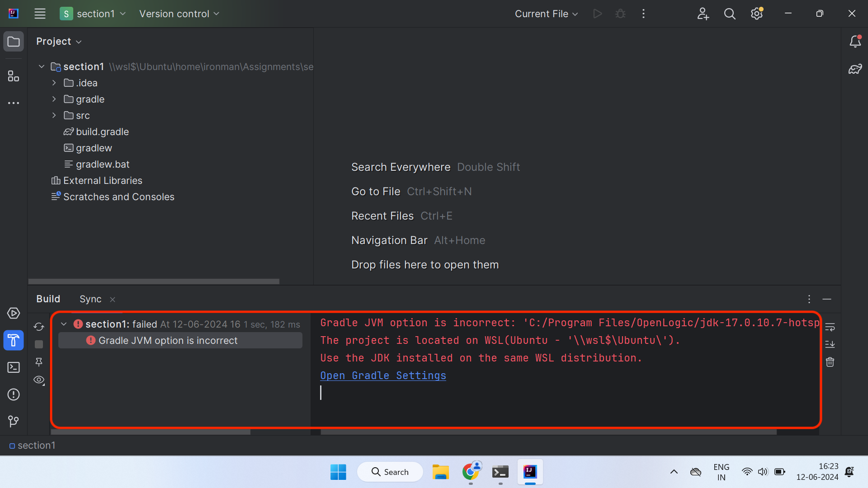This screenshot has width=868, height=488.
Task: Hide the Build tool window
Action: pyautogui.click(x=827, y=299)
